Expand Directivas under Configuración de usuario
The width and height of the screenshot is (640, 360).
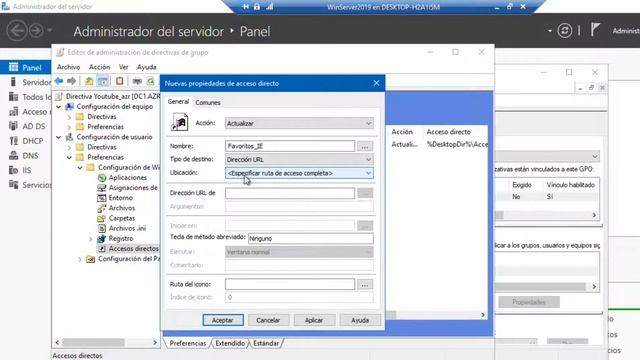(x=69, y=147)
